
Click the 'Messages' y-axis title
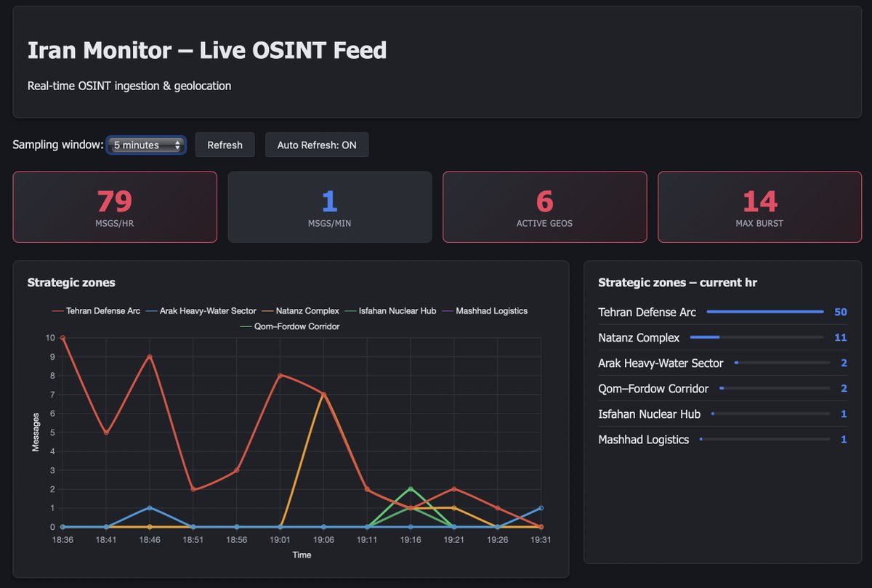[x=36, y=432]
